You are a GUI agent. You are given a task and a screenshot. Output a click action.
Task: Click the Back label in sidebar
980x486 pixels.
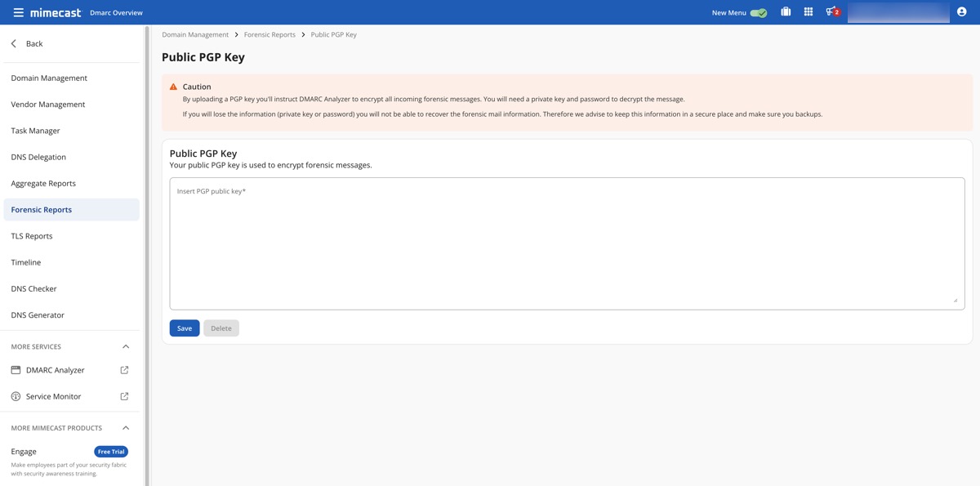34,43
